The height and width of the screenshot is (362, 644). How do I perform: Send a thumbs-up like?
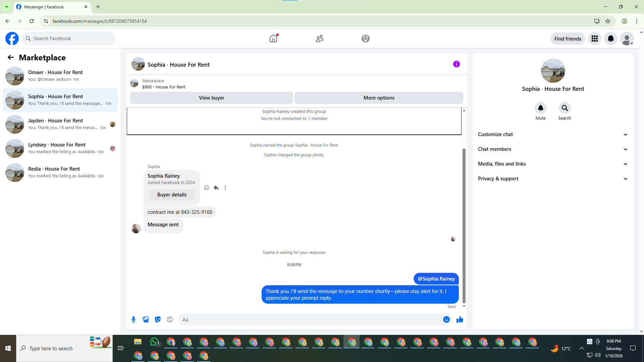(x=460, y=319)
